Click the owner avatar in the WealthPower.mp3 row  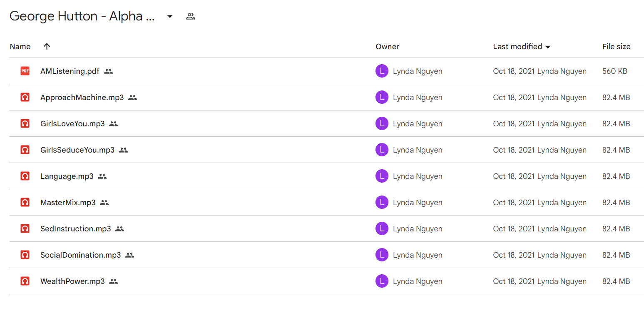coord(382,281)
